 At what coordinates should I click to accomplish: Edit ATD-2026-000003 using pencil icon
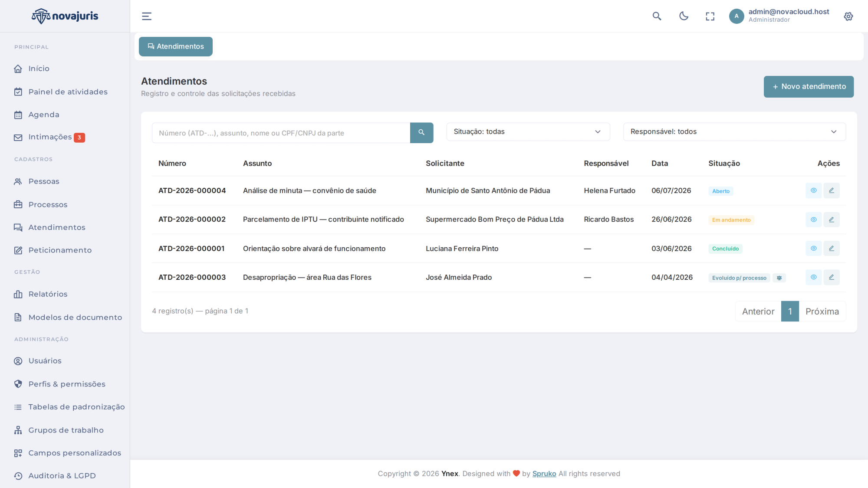point(832,277)
